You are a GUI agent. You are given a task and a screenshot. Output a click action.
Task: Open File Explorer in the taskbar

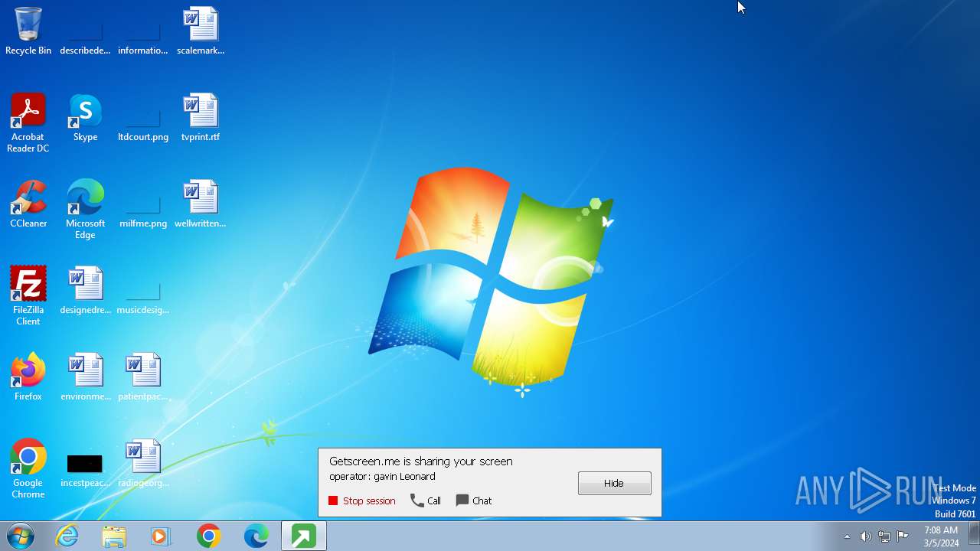(x=114, y=536)
